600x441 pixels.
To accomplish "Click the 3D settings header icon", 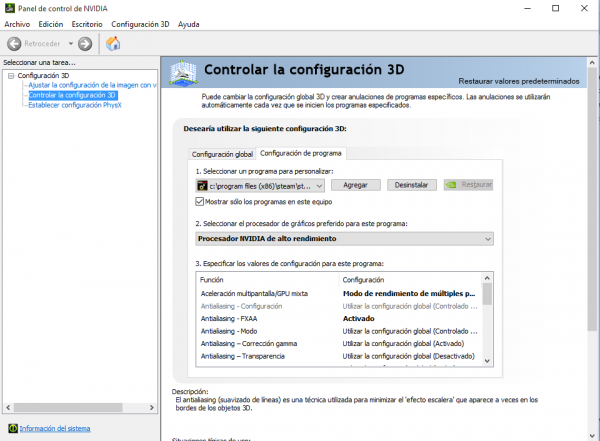I will 183,72.
